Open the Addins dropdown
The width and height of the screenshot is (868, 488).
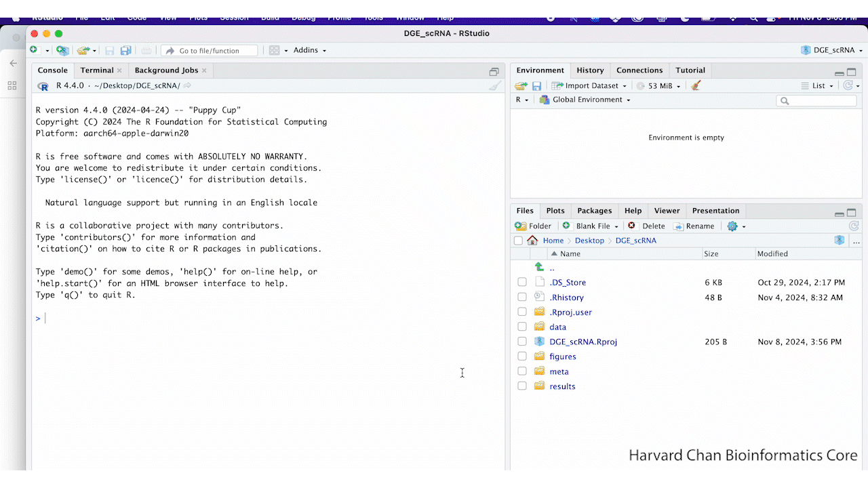tap(310, 50)
